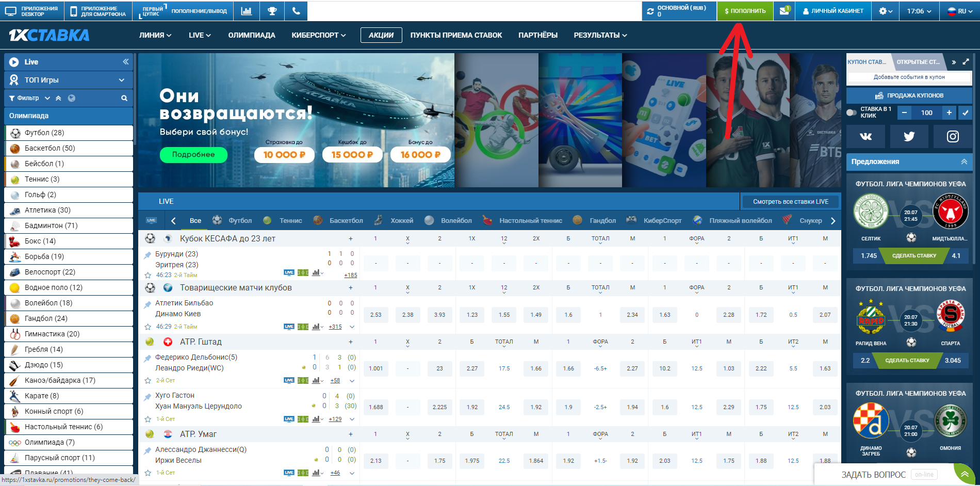Click the 10 000 ₽ insurance bonus
980x486 pixels.
(x=284, y=154)
